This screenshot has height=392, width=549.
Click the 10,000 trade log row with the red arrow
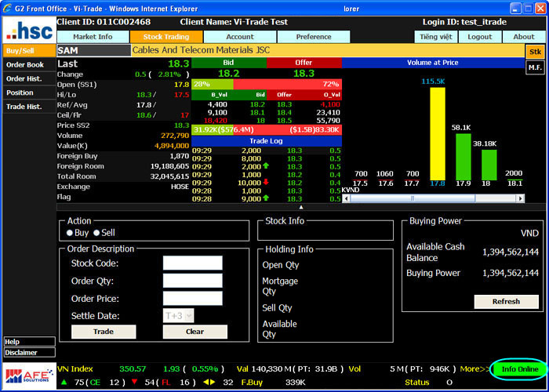266,183
